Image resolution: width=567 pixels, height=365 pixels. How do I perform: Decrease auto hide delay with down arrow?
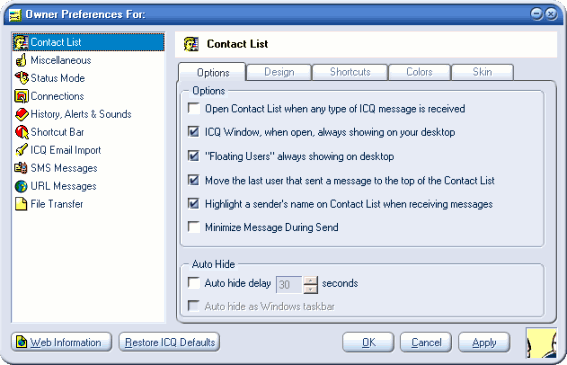click(311, 289)
